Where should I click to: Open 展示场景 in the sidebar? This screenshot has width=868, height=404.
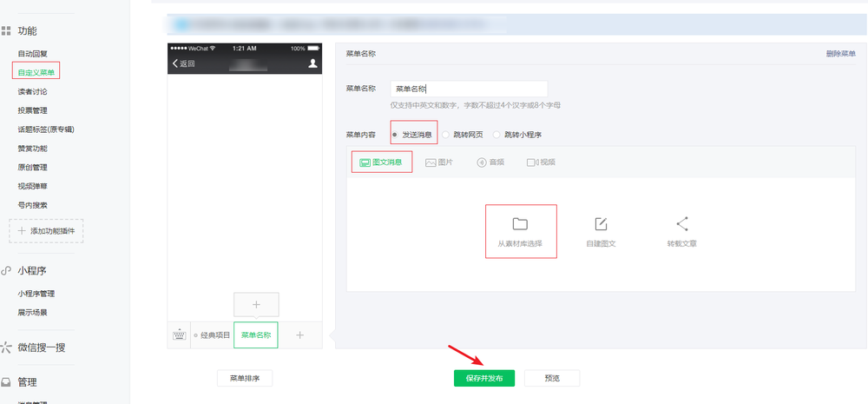click(33, 313)
